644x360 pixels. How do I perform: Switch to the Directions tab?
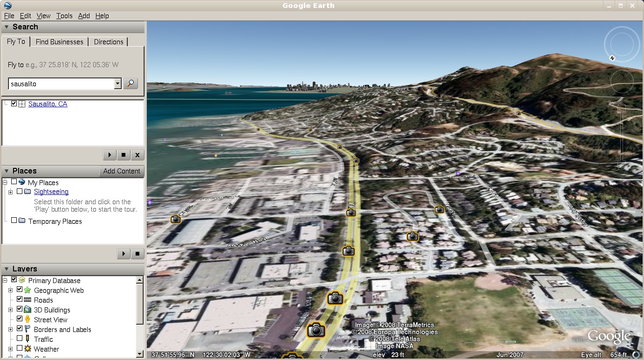pyautogui.click(x=109, y=42)
